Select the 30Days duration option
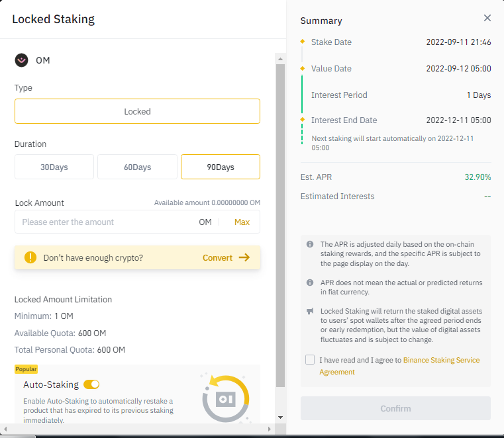 [x=54, y=167]
